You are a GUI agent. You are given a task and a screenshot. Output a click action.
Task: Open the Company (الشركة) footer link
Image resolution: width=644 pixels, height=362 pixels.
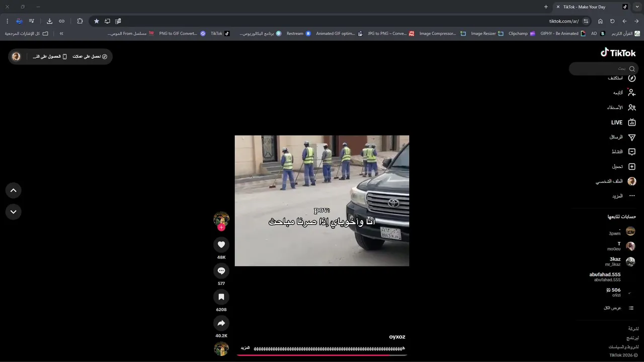point(633,329)
